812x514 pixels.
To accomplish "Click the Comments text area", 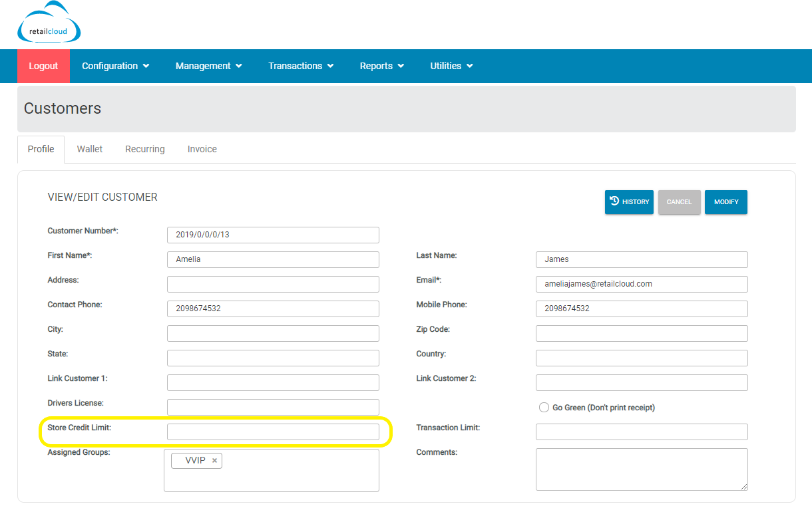I will click(x=642, y=469).
